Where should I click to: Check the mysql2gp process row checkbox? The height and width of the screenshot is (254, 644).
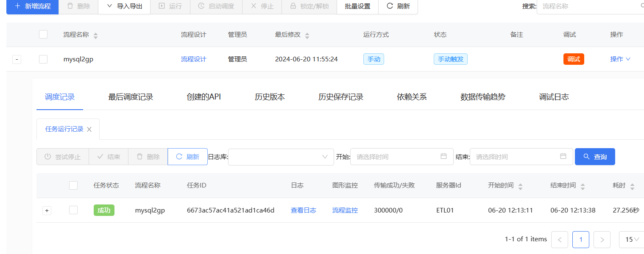click(43, 59)
